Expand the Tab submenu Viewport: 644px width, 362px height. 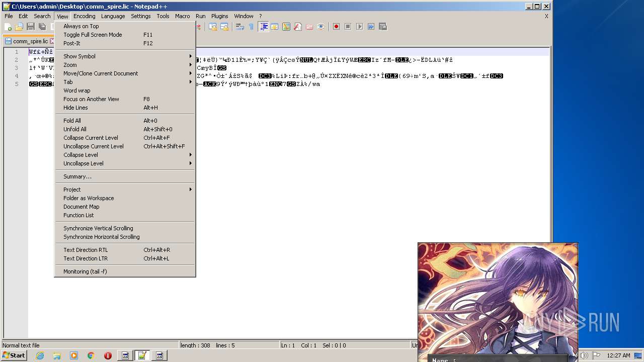click(125, 82)
